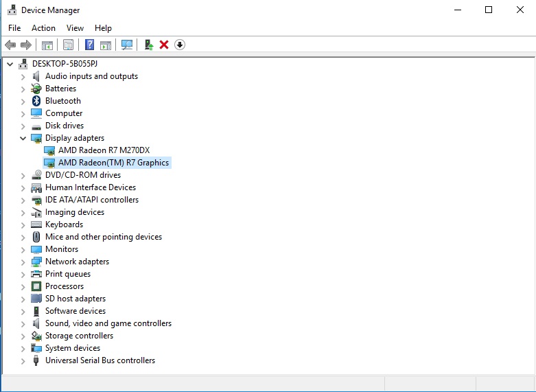Select the Batteries label

point(60,89)
